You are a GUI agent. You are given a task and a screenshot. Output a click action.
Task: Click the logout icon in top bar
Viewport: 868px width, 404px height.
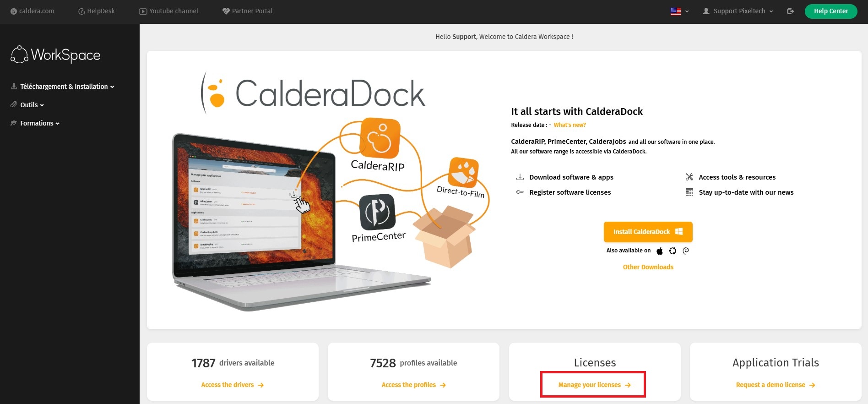click(x=790, y=11)
